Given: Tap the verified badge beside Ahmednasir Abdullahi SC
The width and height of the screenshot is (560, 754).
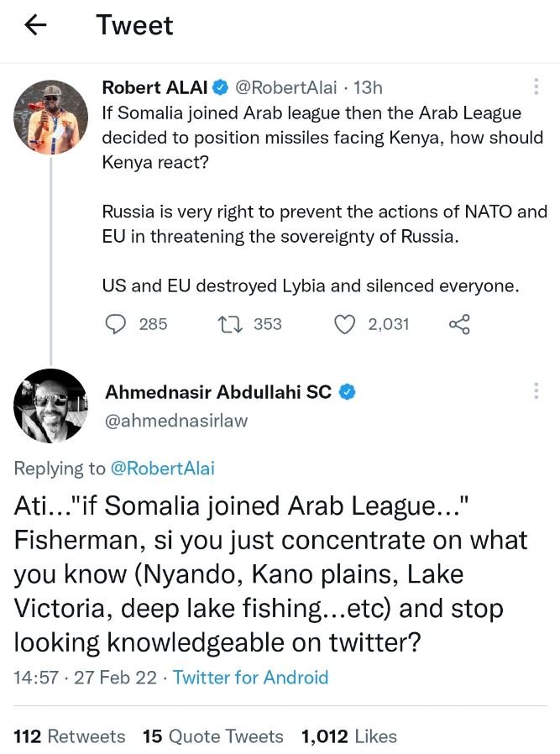Looking at the screenshot, I should pyautogui.click(x=347, y=390).
